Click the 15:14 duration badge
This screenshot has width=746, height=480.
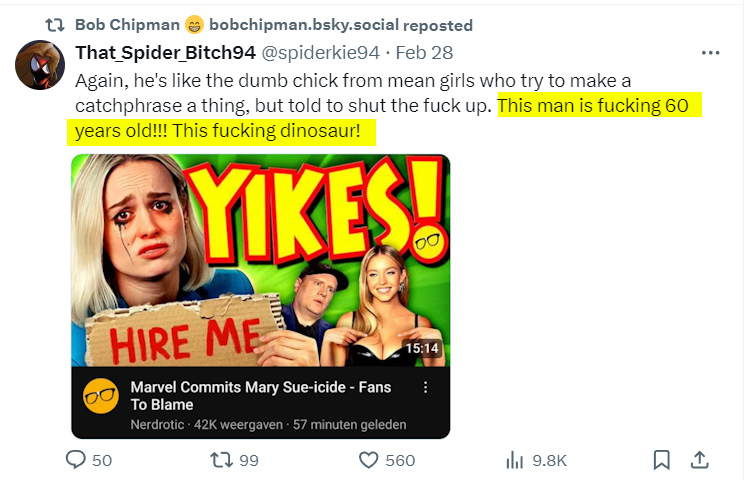coord(422,349)
